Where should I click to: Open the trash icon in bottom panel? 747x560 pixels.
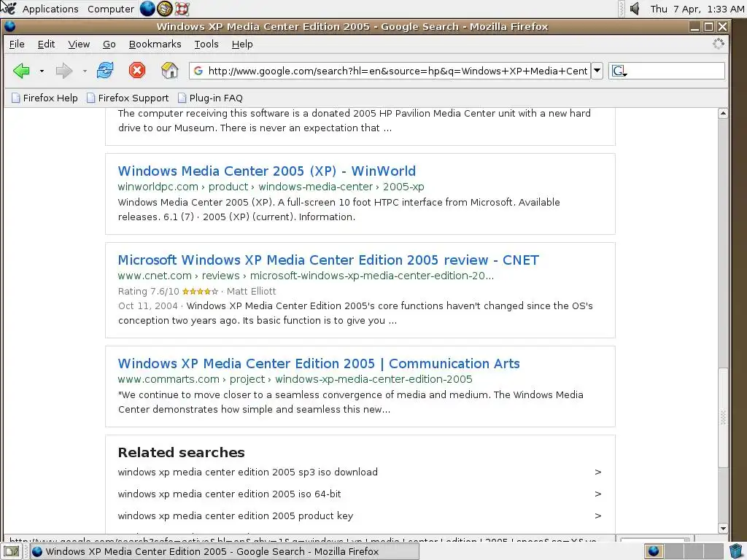[737, 551]
